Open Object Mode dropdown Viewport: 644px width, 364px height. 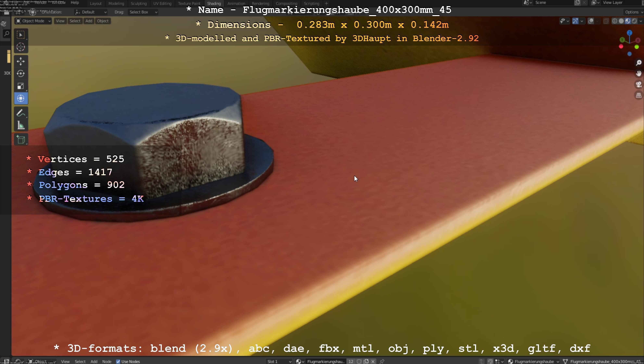(x=33, y=21)
